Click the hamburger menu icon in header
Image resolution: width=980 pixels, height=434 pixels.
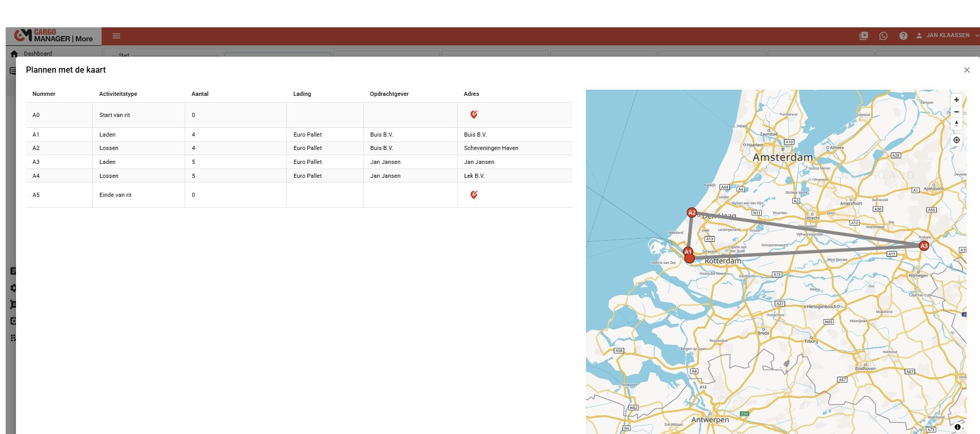(x=116, y=36)
